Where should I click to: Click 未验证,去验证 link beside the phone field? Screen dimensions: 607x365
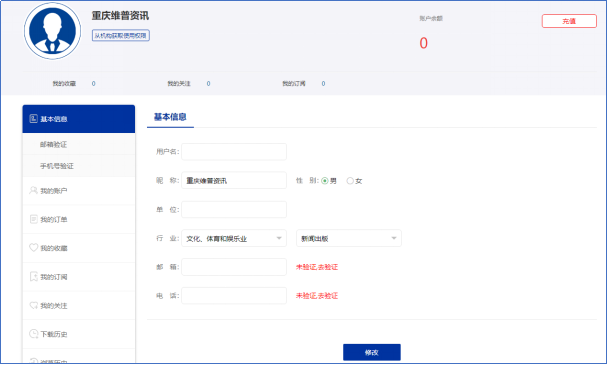click(x=317, y=296)
